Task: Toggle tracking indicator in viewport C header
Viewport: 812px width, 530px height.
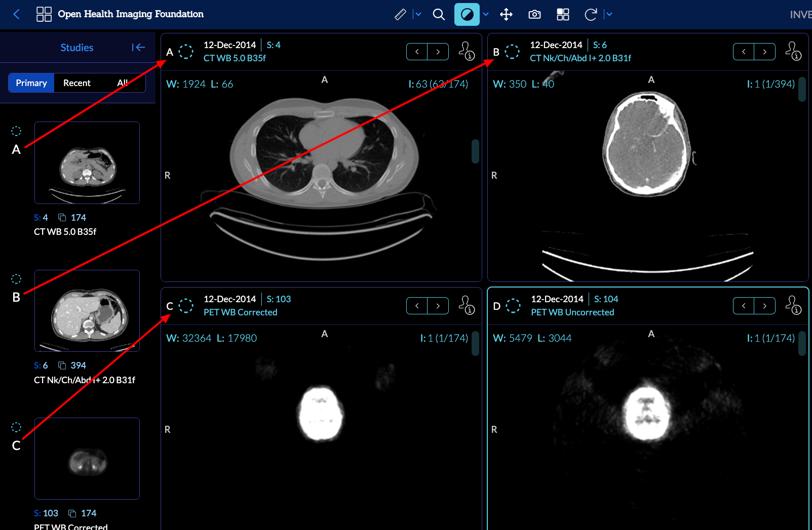Action: [186, 305]
